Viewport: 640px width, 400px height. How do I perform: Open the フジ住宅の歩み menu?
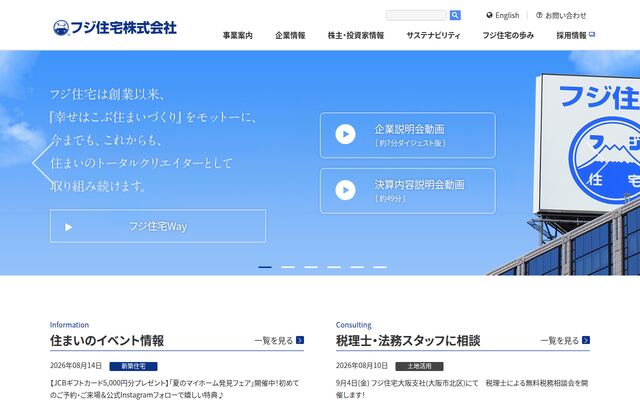[508, 36]
